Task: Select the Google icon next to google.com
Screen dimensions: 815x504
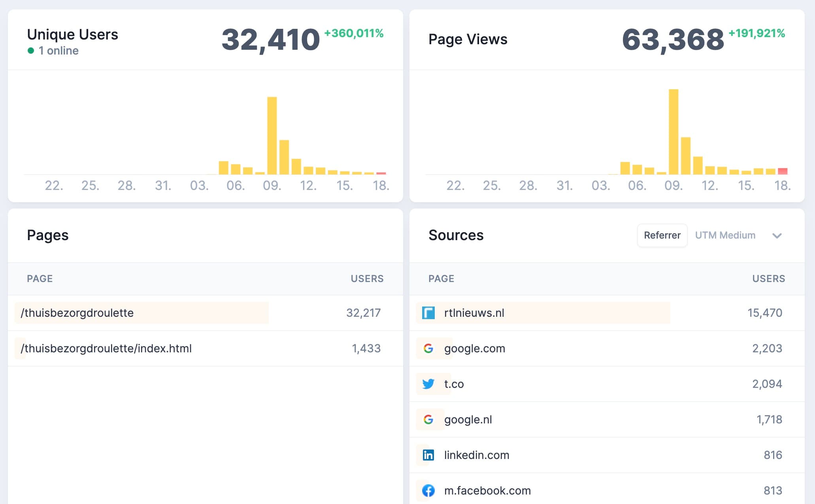Action: (x=429, y=348)
